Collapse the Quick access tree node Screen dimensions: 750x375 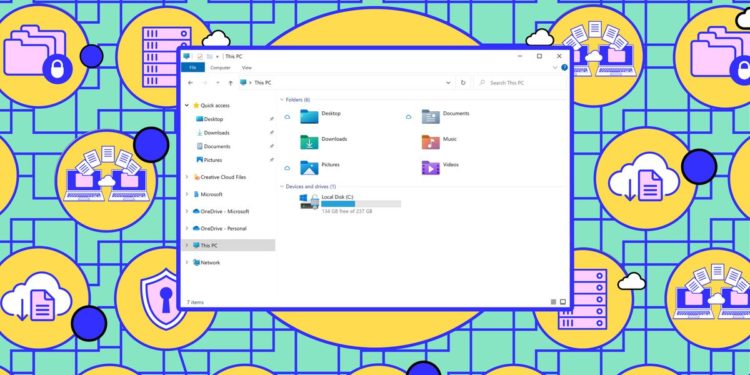point(187,105)
